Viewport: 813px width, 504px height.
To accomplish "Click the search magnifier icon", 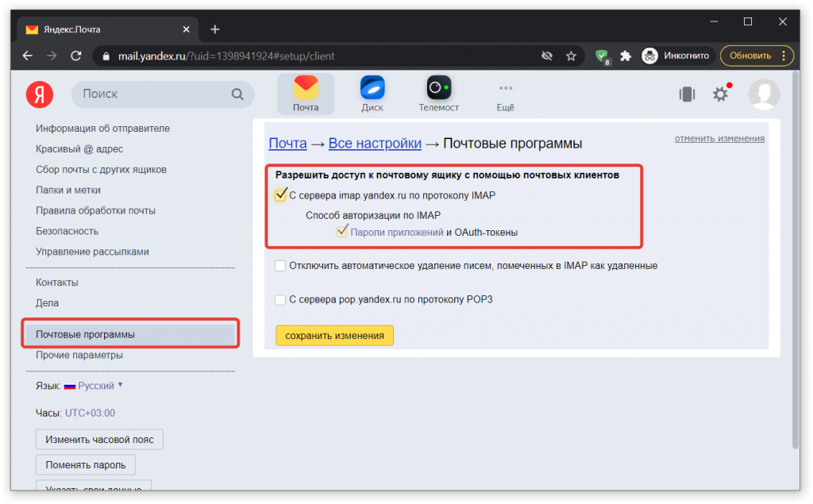I will pos(237,94).
